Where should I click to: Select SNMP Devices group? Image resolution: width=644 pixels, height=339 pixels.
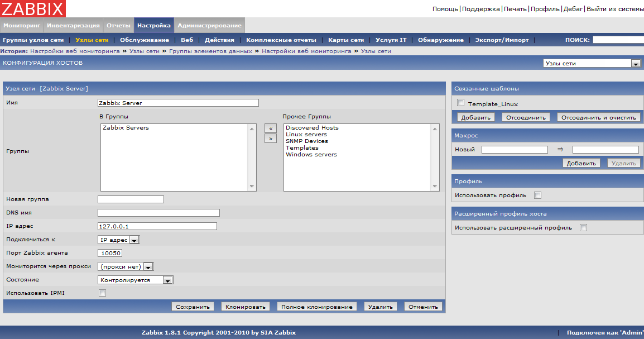(307, 141)
